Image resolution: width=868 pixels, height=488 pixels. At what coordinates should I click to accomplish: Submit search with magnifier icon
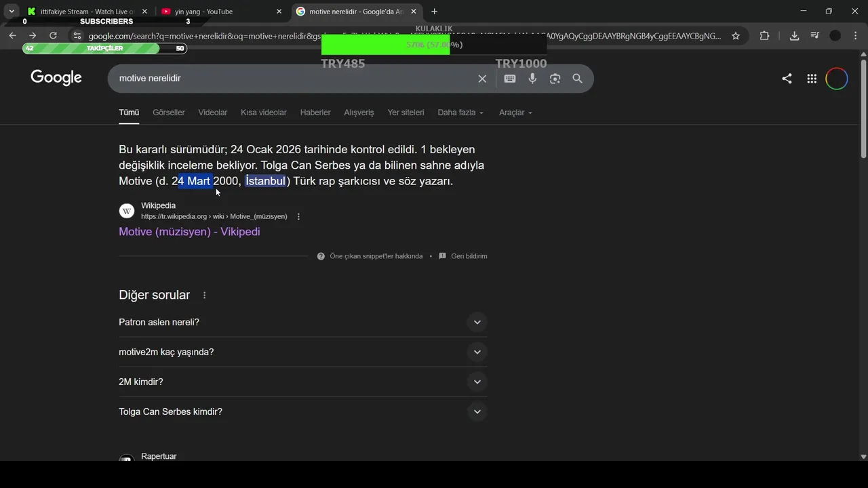(x=577, y=79)
